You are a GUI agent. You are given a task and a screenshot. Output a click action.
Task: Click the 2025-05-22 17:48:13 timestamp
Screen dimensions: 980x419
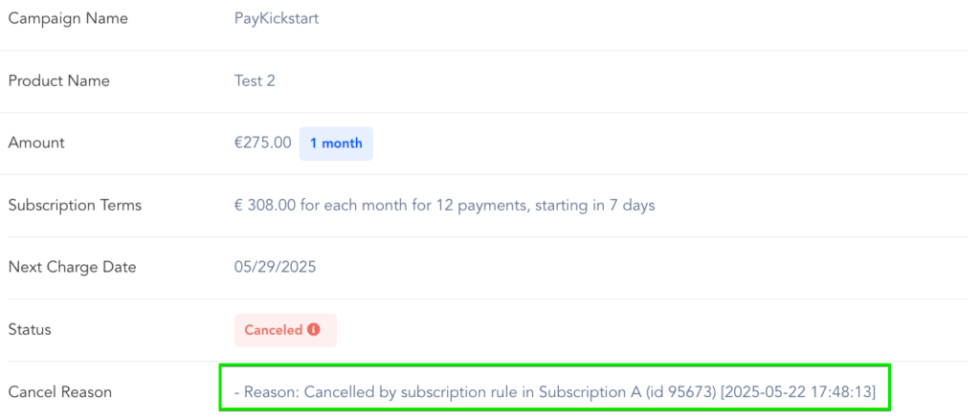click(x=799, y=391)
